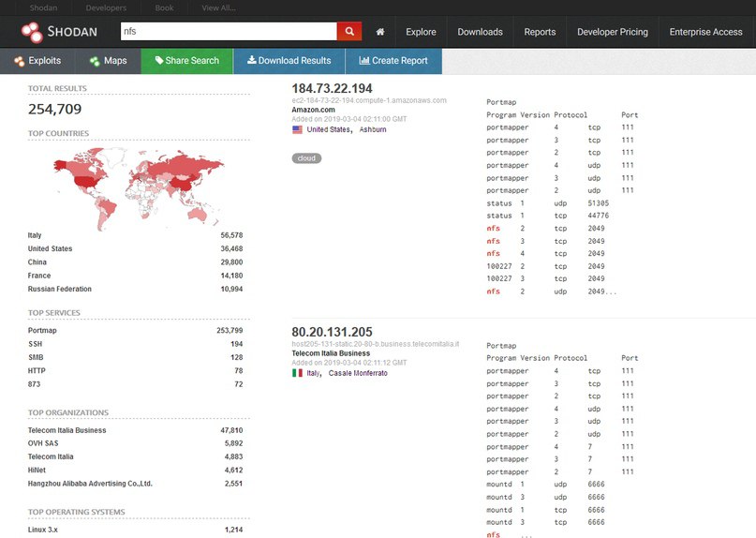The height and width of the screenshot is (538, 756).
Task: Filter by 873 in Top Services
Action: 35,384
